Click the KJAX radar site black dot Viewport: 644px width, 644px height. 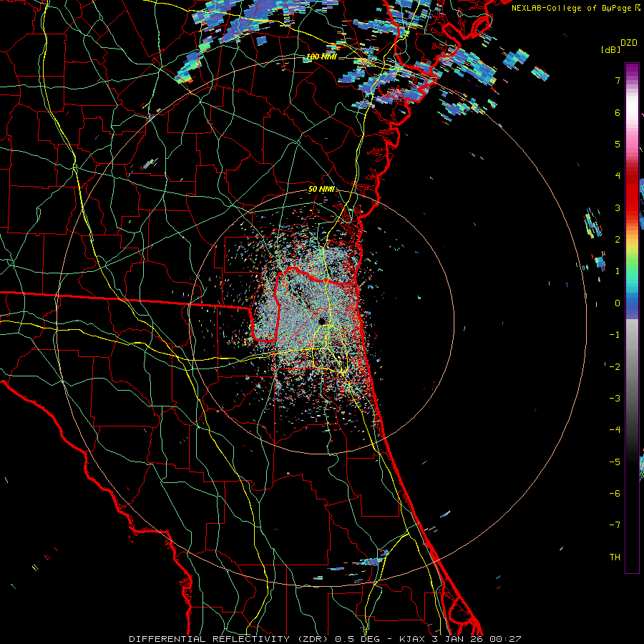[322, 321]
